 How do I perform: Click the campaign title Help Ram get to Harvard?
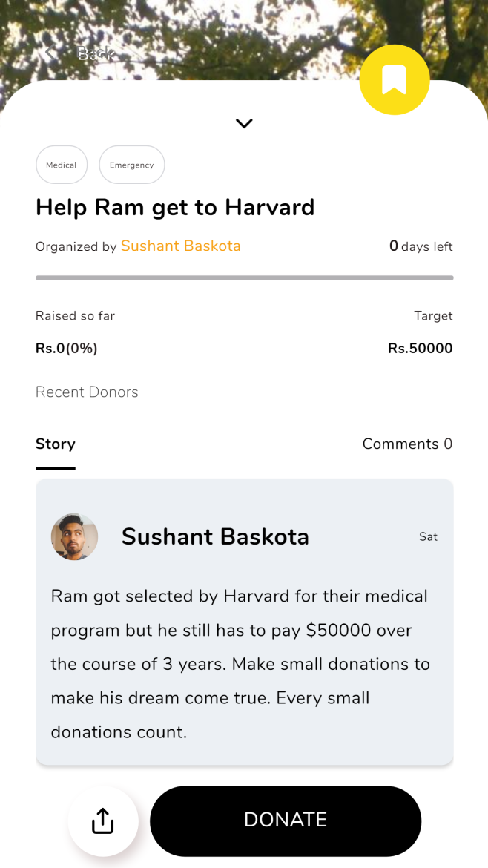[x=175, y=207]
